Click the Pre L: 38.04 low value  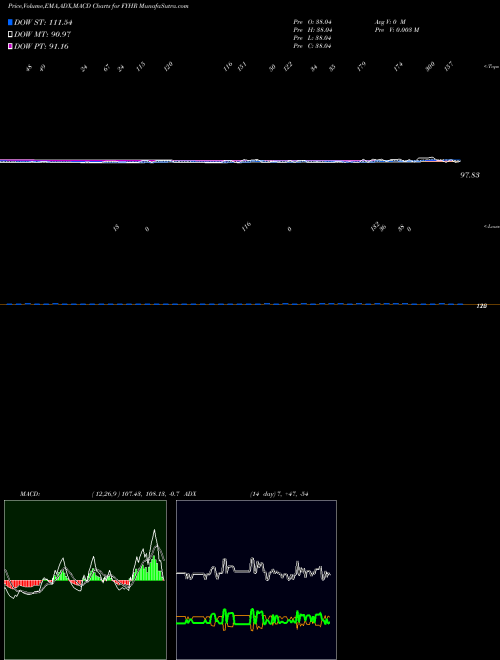click(313, 38)
